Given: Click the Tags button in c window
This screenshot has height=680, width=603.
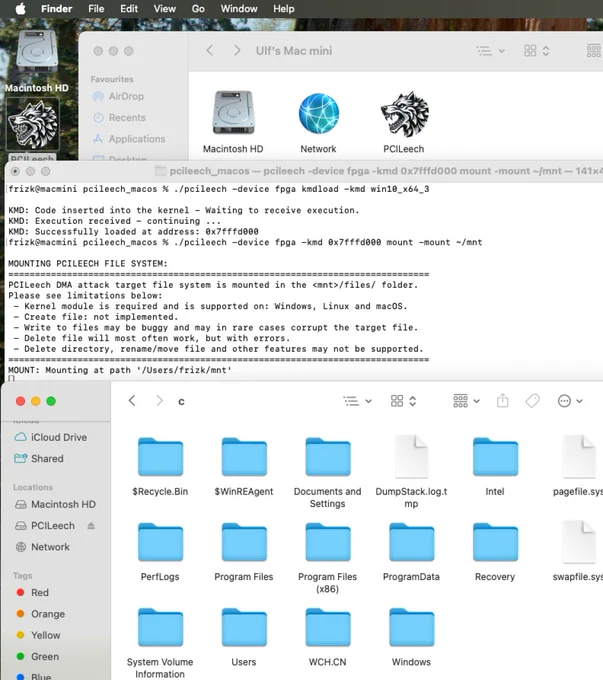Looking at the screenshot, I should [x=532, y=401].
